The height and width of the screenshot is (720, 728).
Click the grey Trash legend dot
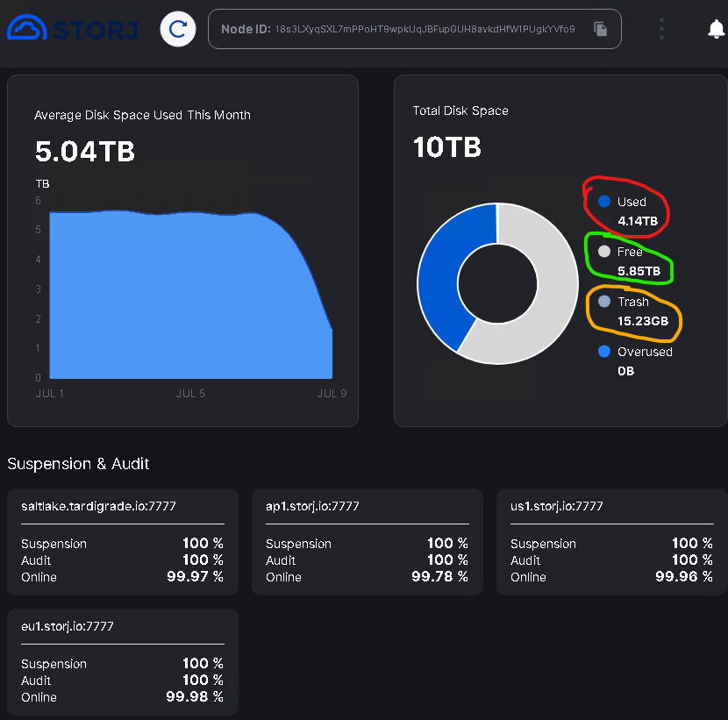pyautogui.click(x=603, y=302)
